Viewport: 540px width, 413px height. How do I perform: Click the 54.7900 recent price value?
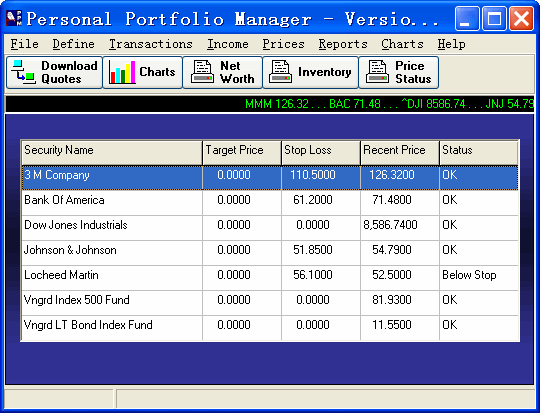pos(392,250)
